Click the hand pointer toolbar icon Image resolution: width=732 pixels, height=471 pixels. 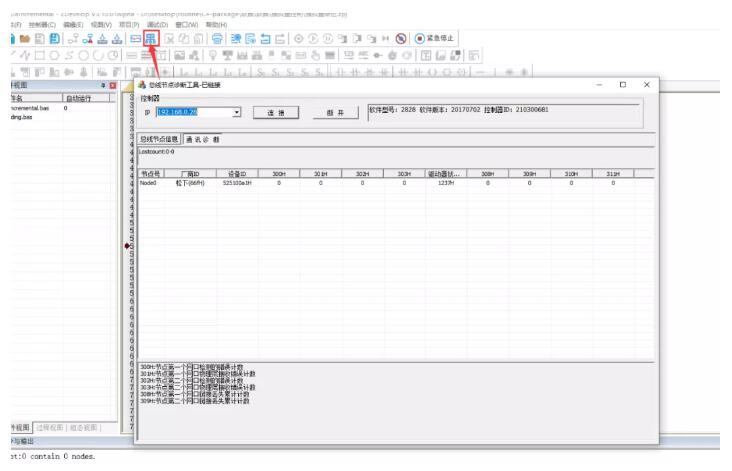point(316,56)
